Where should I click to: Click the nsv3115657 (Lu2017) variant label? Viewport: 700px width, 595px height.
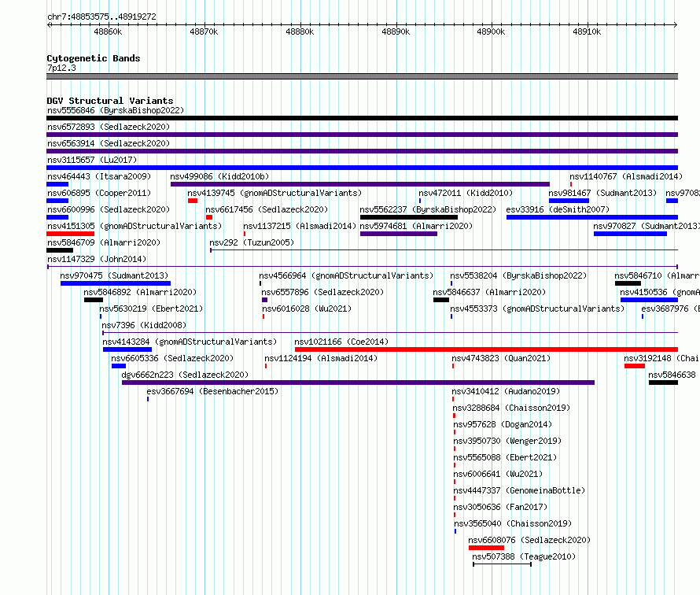(92, 160)
